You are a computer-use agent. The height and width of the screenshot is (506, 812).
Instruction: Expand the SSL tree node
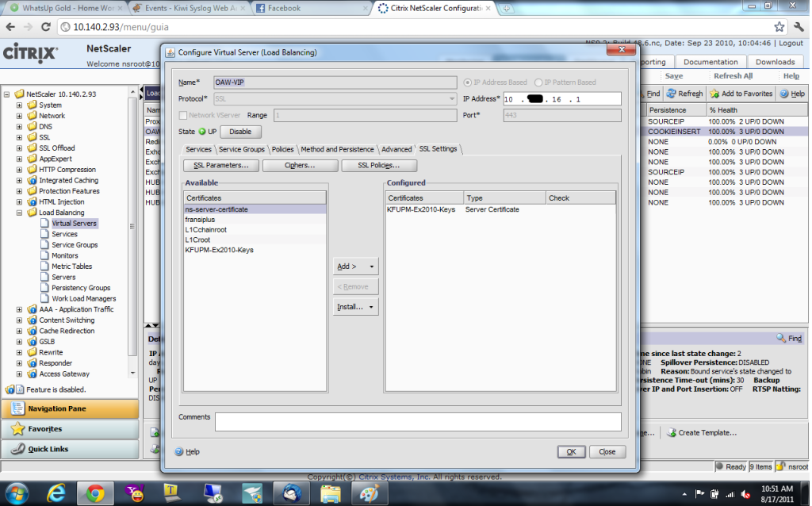(x=19, y=138)
